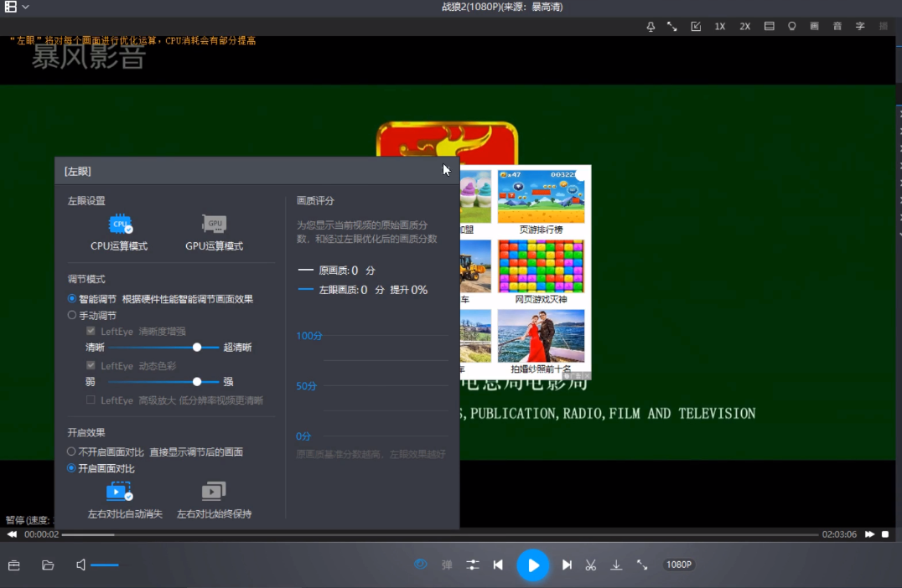This screenshot has height=588, width=902.
Task: Select the 手动调节 radio button
Action: point(71,315)
